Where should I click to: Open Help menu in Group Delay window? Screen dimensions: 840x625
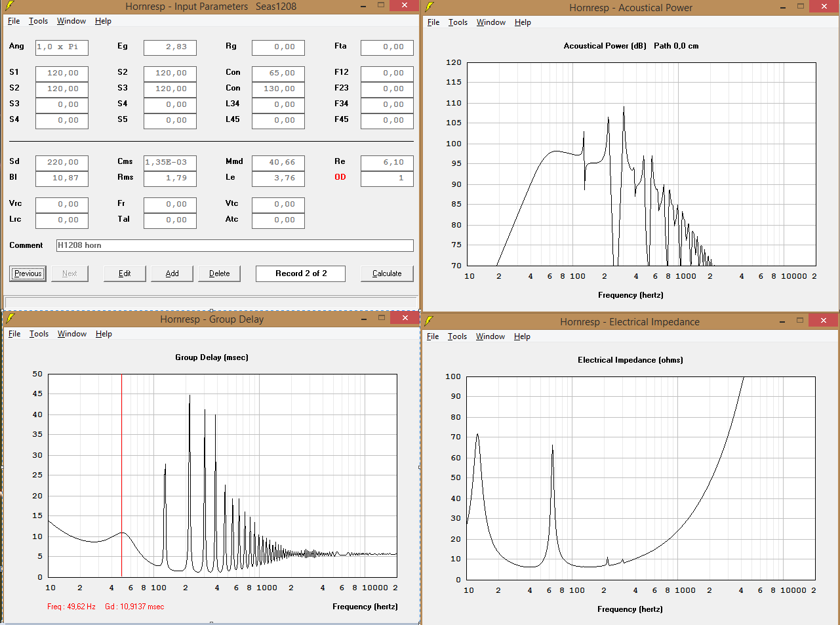(x=104, y=334)
